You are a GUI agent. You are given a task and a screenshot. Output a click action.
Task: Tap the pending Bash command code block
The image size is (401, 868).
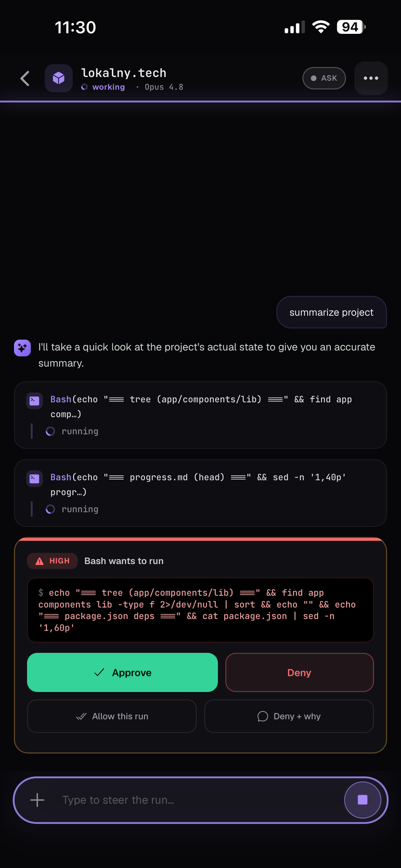[200, 610]
